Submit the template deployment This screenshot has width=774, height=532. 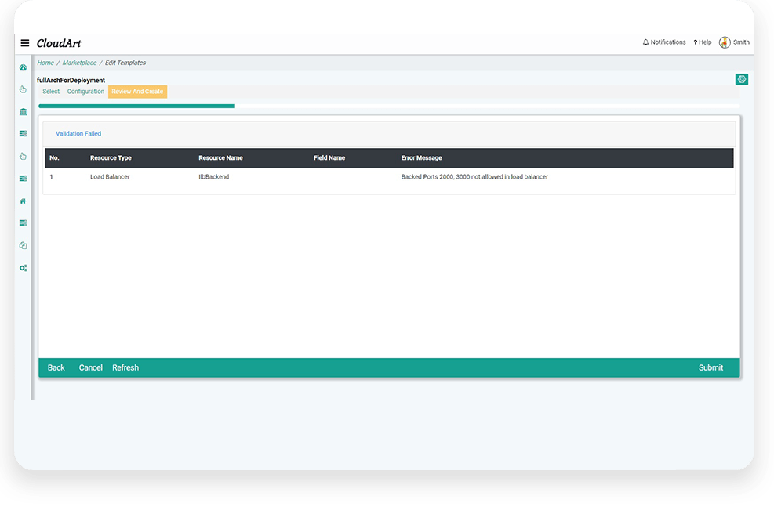point(710,367)
